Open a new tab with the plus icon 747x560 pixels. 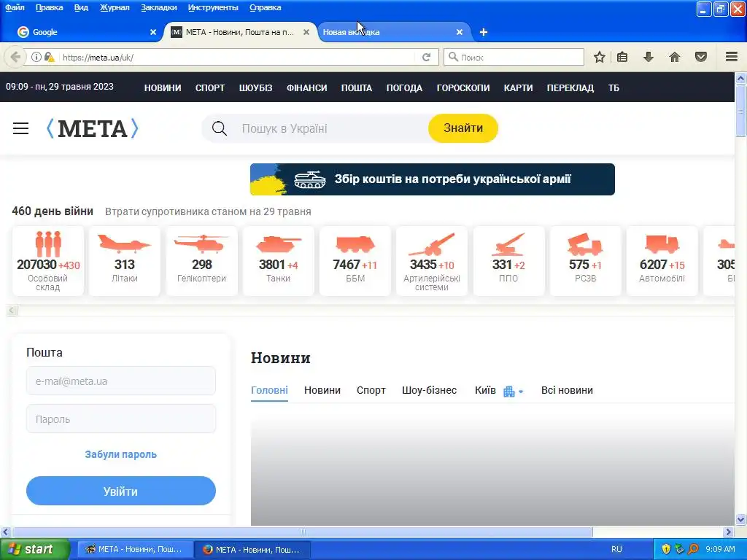(484, 32)
